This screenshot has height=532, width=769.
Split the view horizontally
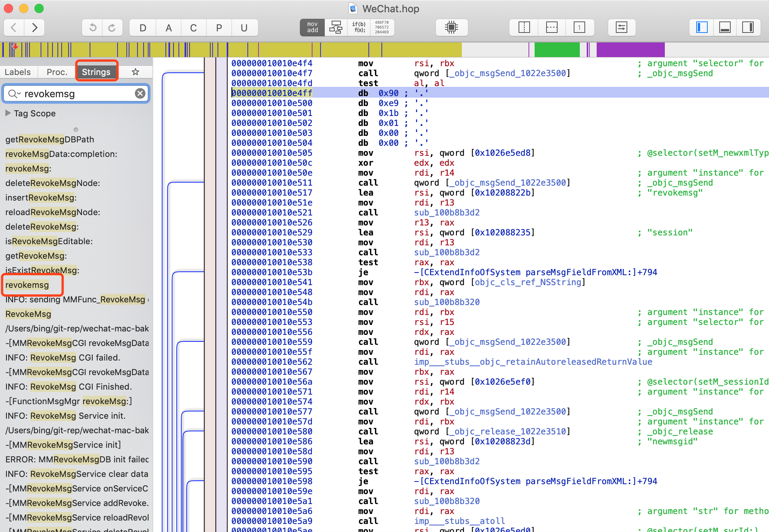(552, 28)
